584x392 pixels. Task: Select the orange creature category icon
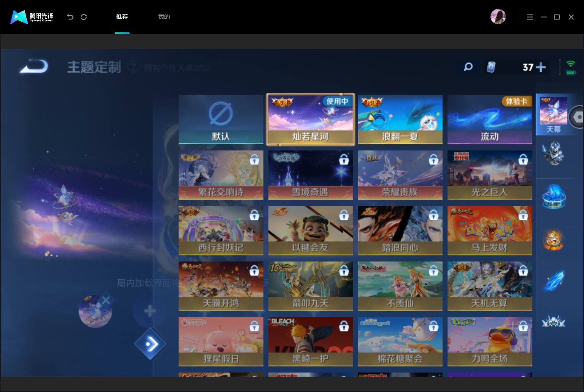click(553, 240)
